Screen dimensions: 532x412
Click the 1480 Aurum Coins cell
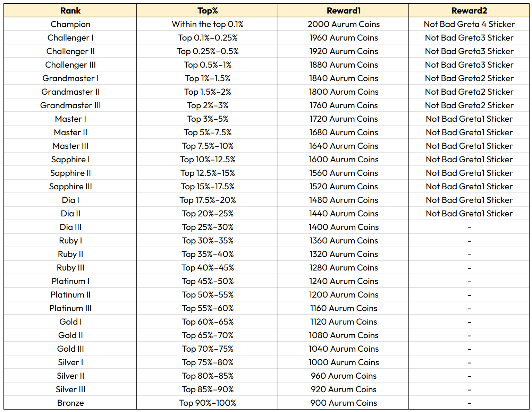(x=344, y=200)
